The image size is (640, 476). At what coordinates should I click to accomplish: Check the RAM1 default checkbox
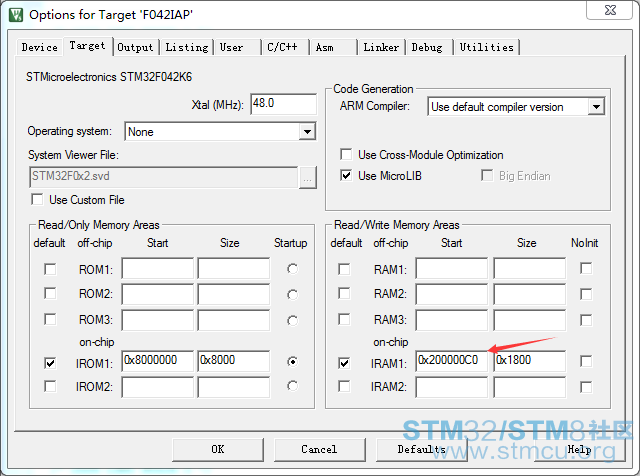[x=344, y=269]
